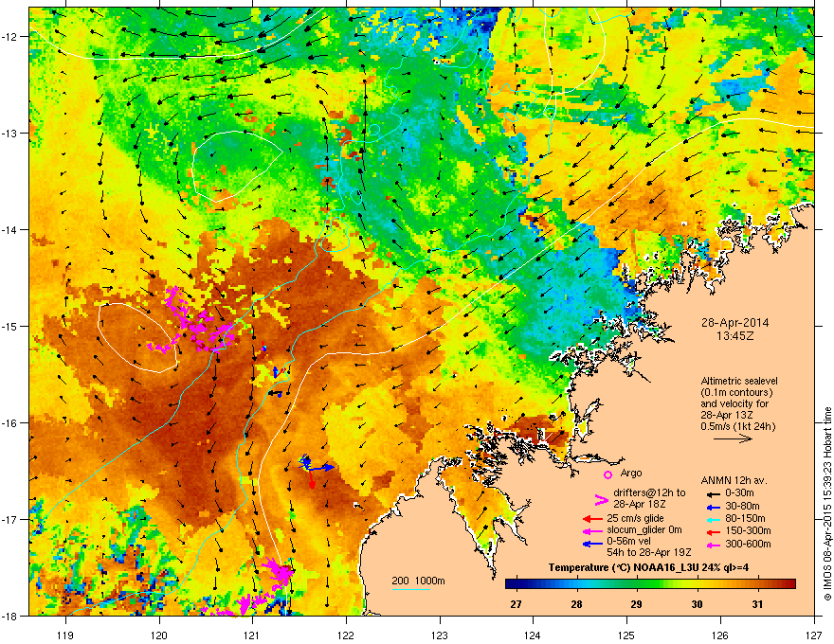Click the '13:45Z' time text
This screenshot has width=834, height=644.
pos(734,336)
